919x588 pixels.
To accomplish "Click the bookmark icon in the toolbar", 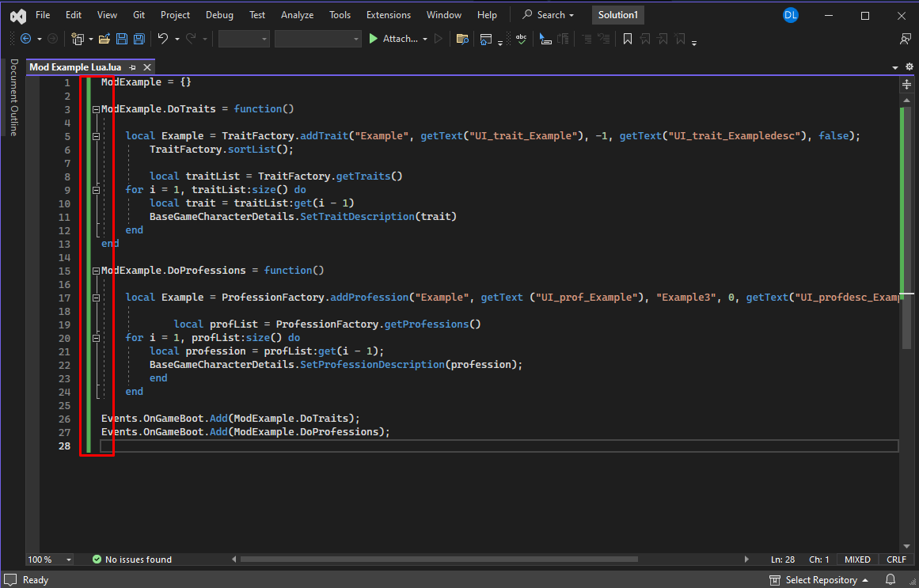I will 627,39.
